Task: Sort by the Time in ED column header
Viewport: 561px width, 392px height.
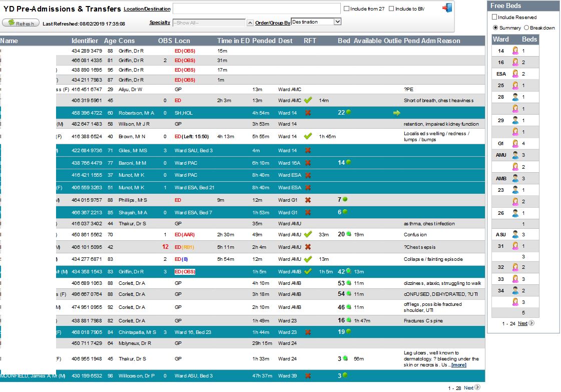Action: pyautogui.click(x=233, y=41)
